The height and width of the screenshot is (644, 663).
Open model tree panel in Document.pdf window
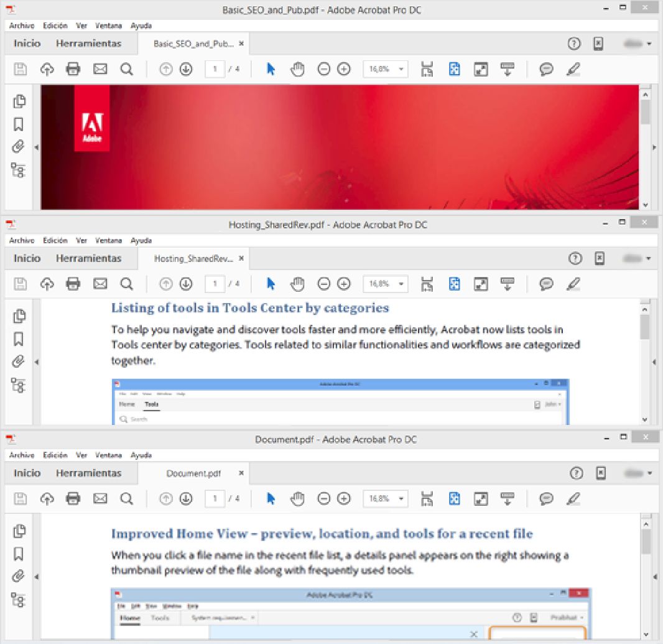coord(18,600)
